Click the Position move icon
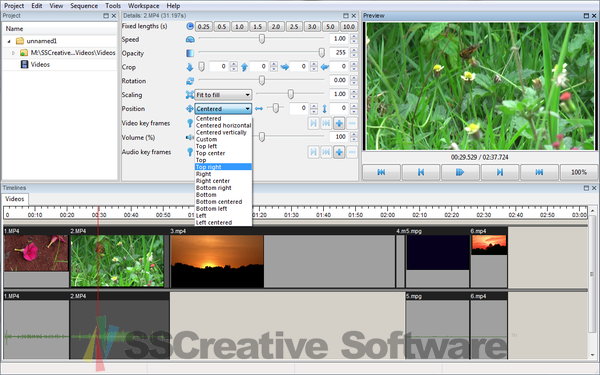 [x=190, y=109]
